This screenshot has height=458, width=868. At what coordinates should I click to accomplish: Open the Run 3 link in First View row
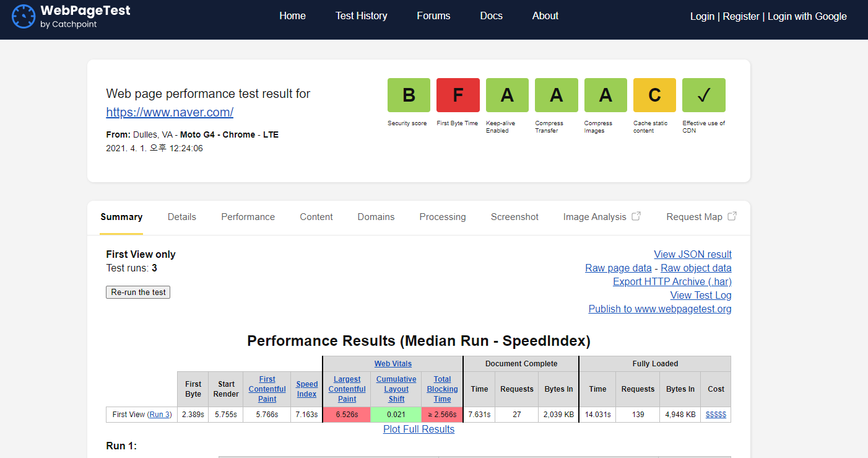coord(159,415)
